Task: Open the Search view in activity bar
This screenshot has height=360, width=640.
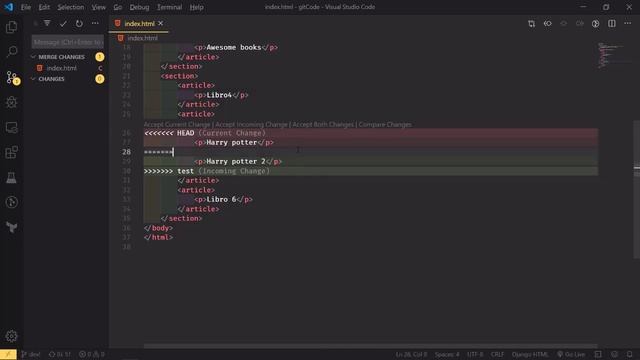Action: (x=11, y=51)
